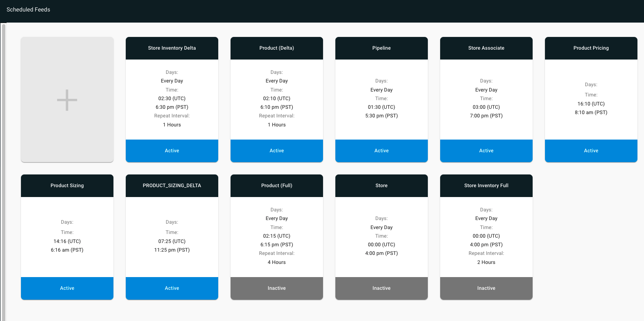
Task: Click the vertical scrollbar on the left edge
Action: 4,172
